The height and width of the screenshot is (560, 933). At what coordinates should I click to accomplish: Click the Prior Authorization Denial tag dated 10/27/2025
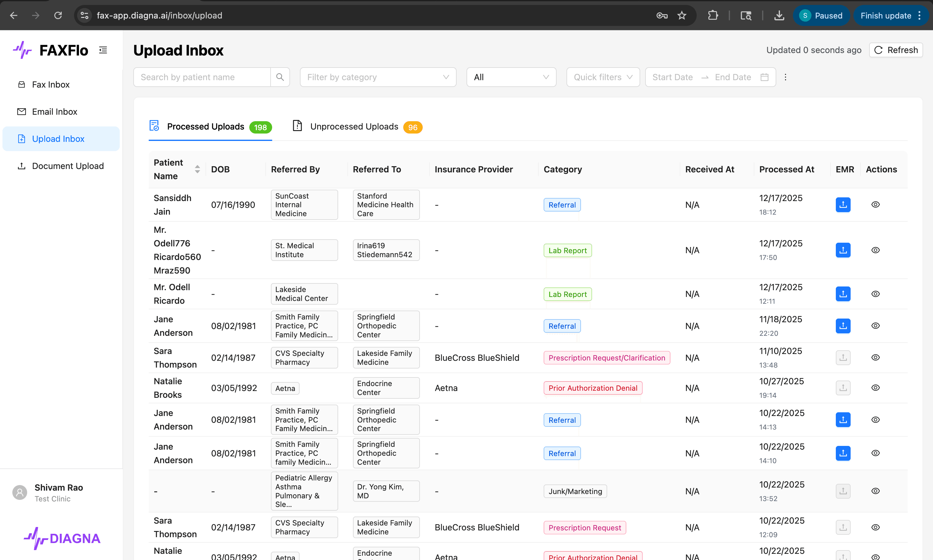593,388
